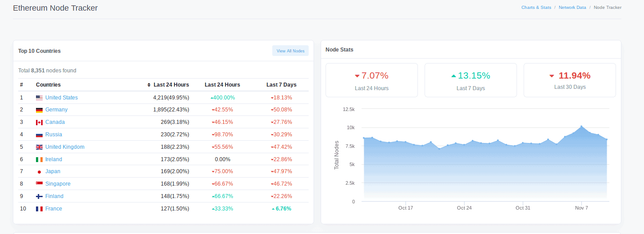
Task: Open the United States country link
Action: click(x=61, y=98)
